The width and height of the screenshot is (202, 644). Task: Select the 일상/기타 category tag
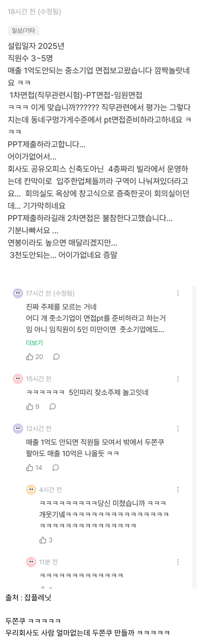tap(23, 31)
